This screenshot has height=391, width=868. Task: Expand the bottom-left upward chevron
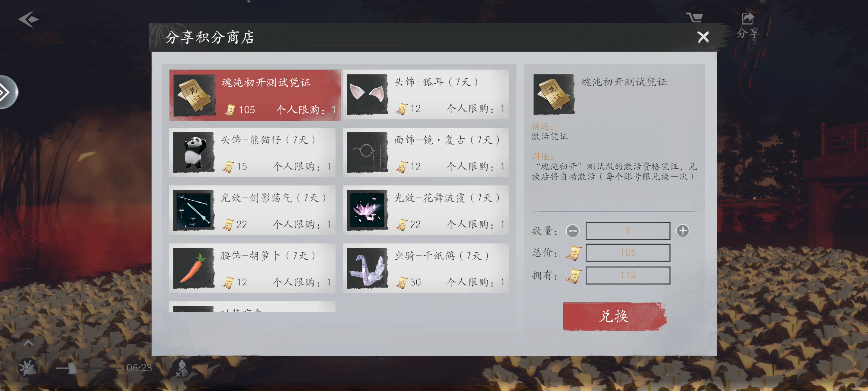click(x=28, y=343)
